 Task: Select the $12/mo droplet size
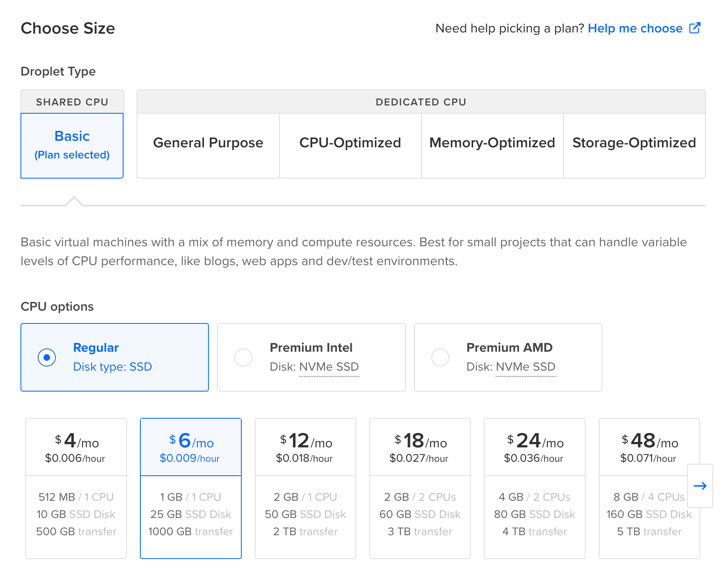tap(305, 488)
